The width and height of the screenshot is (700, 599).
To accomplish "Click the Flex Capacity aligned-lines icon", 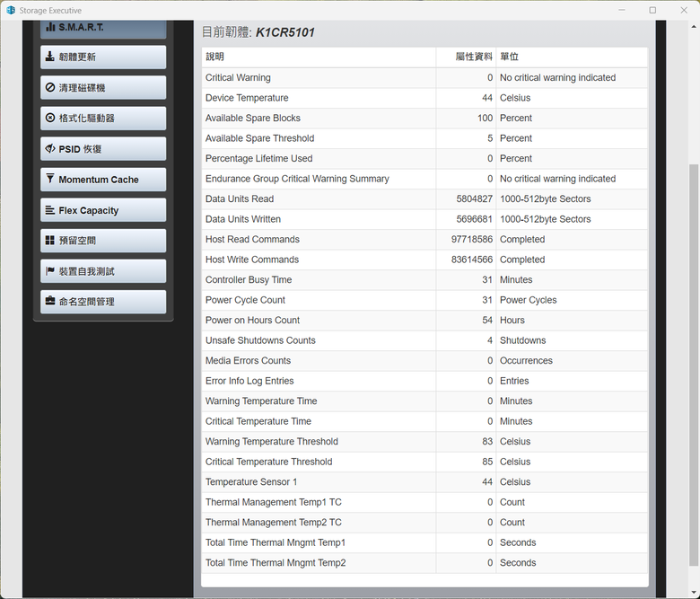I will (50, 209).
